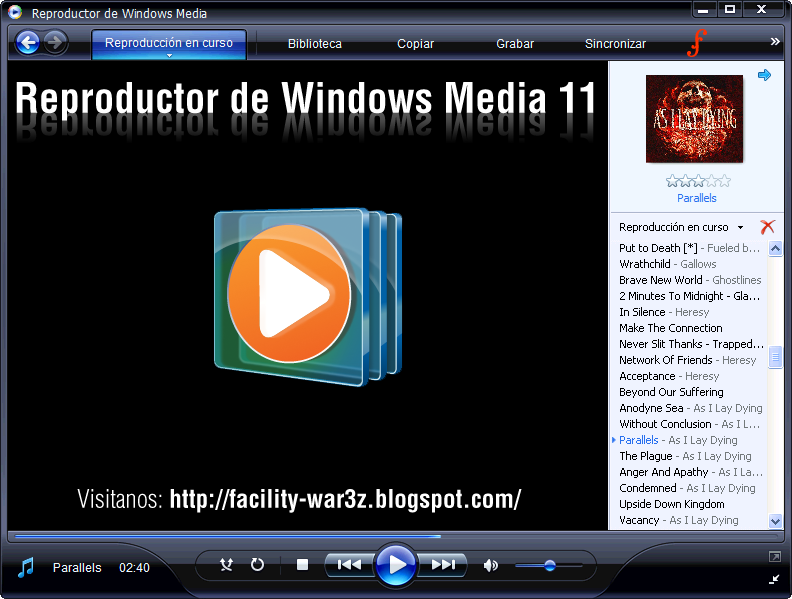Open the Grabar tab
792x599 pixels.
pos(515,44)
